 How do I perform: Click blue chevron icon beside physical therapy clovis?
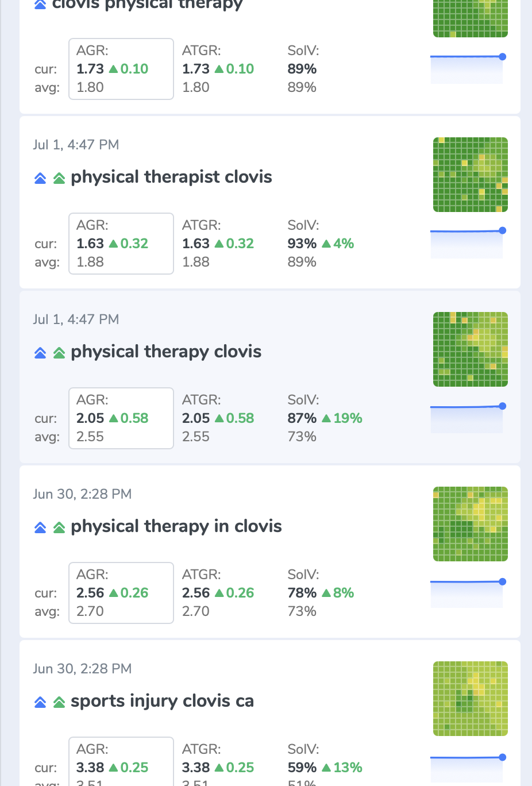40,353
